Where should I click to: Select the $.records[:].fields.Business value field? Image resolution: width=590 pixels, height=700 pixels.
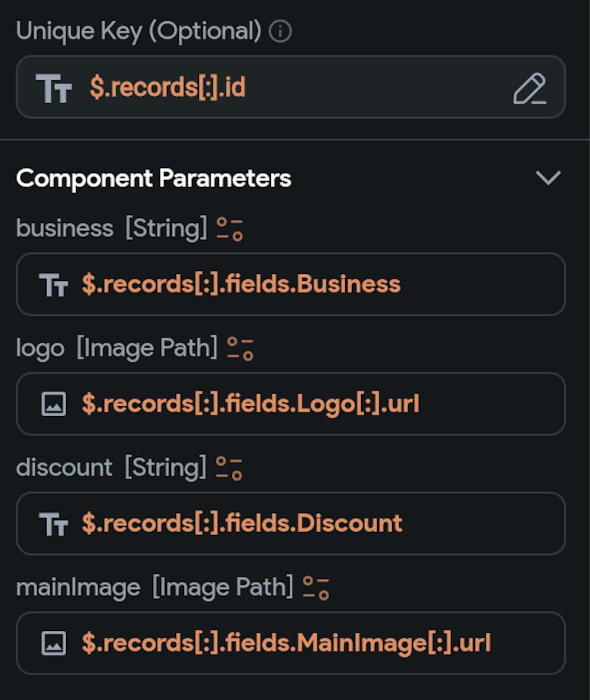(x=291, y=284)
